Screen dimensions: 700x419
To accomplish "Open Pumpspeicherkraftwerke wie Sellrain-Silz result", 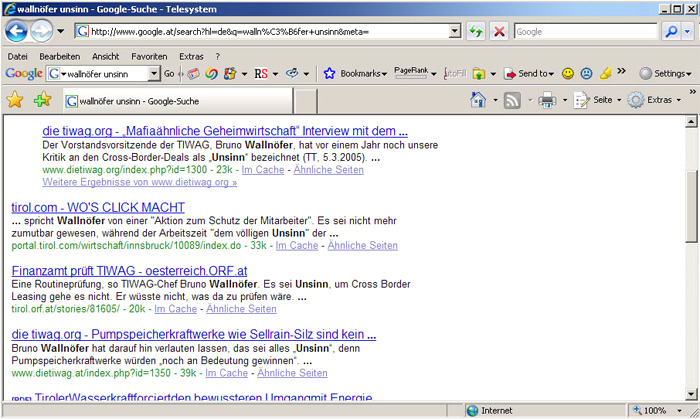I will pyautogui.click(x=194, y=335).
